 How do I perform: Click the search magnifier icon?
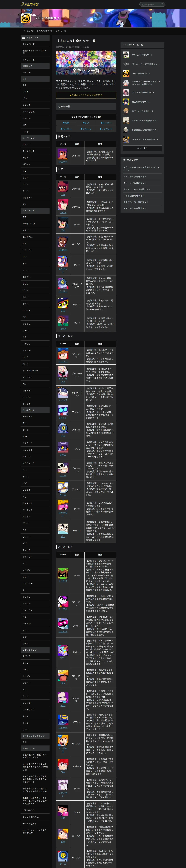[x=162, y=4]
